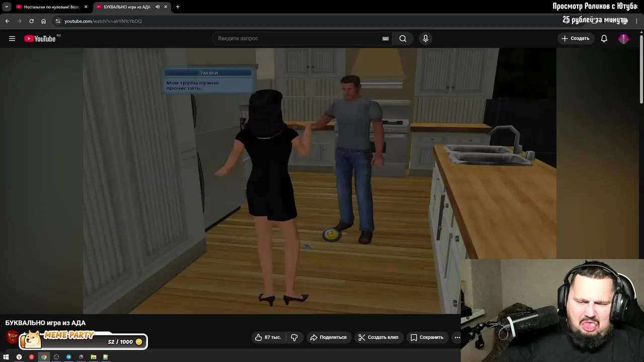This screenshot has width=644, height=362.
Task: Open the Windows Start menu
Action: [6, 357]
